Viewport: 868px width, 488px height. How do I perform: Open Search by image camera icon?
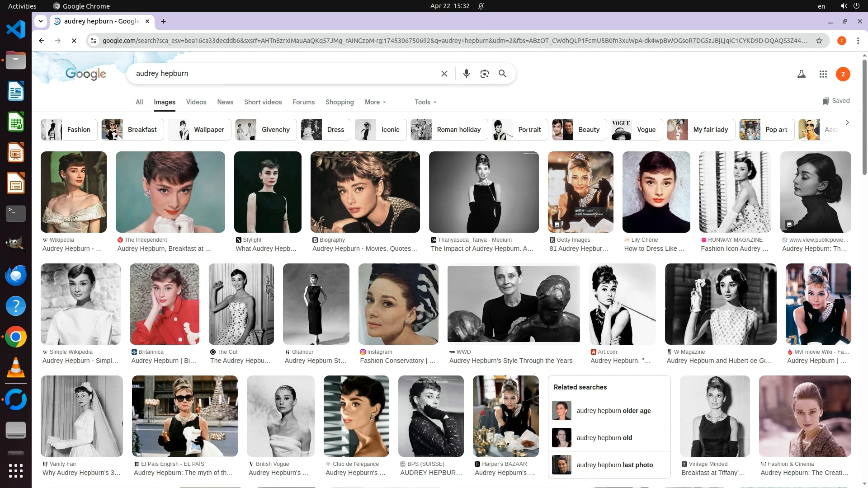(484, 74)
